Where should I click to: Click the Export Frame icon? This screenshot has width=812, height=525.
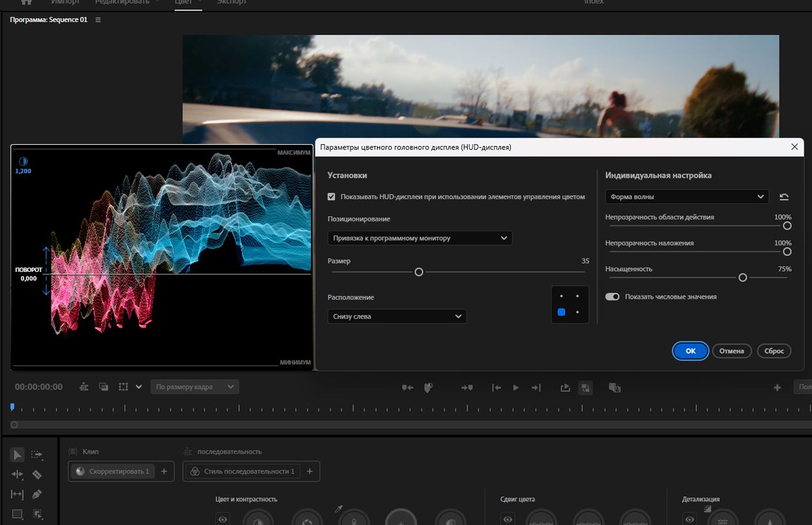(x=565, y=387)
